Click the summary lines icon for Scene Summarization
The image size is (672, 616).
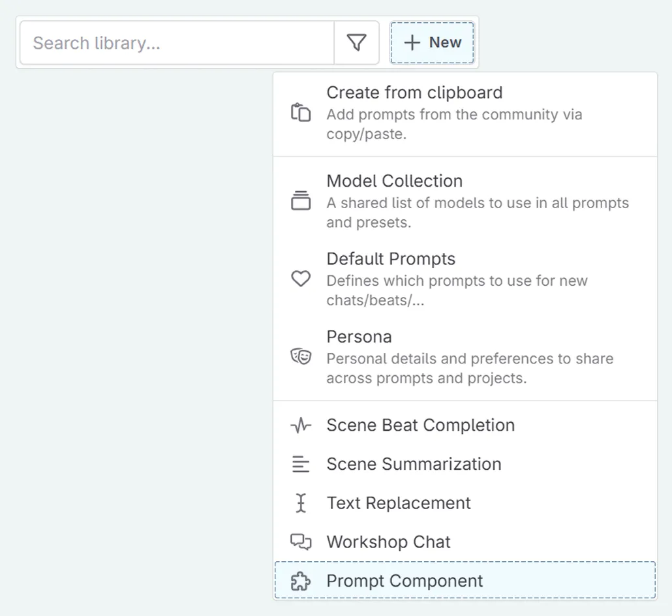tap(300, 464)
